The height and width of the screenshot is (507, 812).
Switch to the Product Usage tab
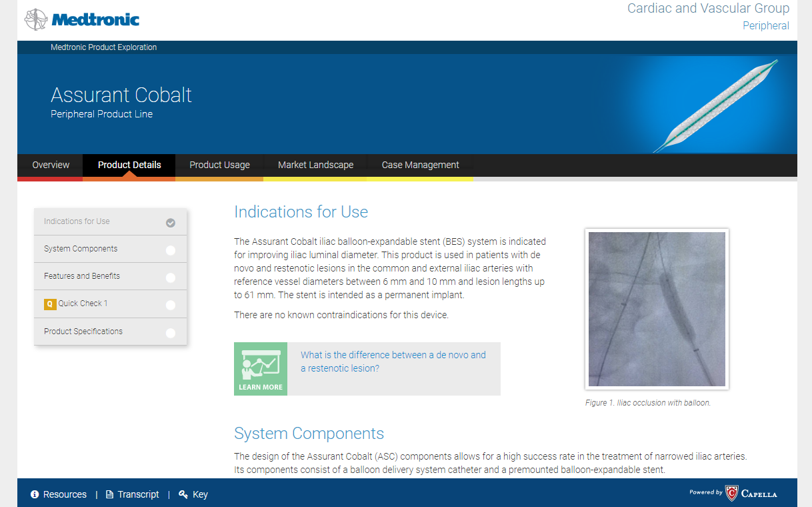[219, 165]
